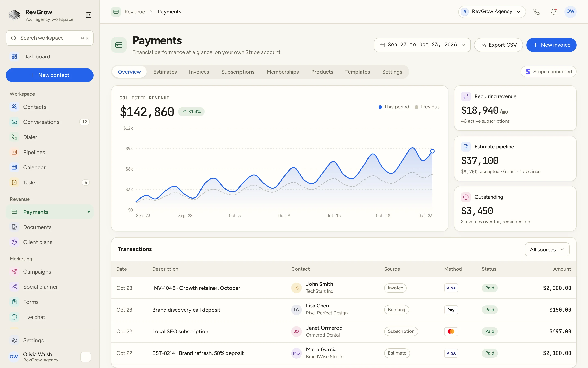Click the Client plans box icon
Viewport: 588px width, 368px height.
point(14,242)
